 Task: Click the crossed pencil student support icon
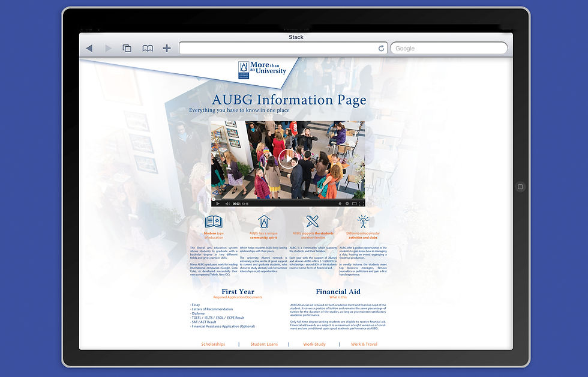pyautogui.click(x=312, y=222)
